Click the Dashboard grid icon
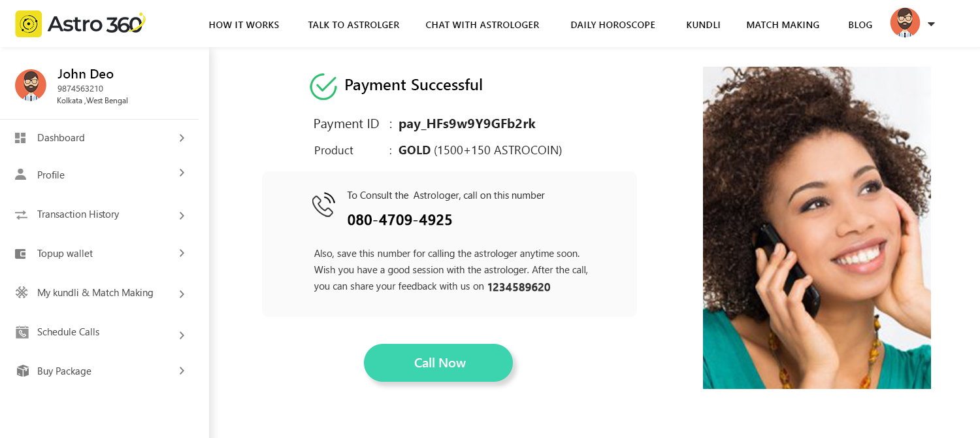This screenshot has width=980, height=438. pyautogui.click(x=21, y=138)
